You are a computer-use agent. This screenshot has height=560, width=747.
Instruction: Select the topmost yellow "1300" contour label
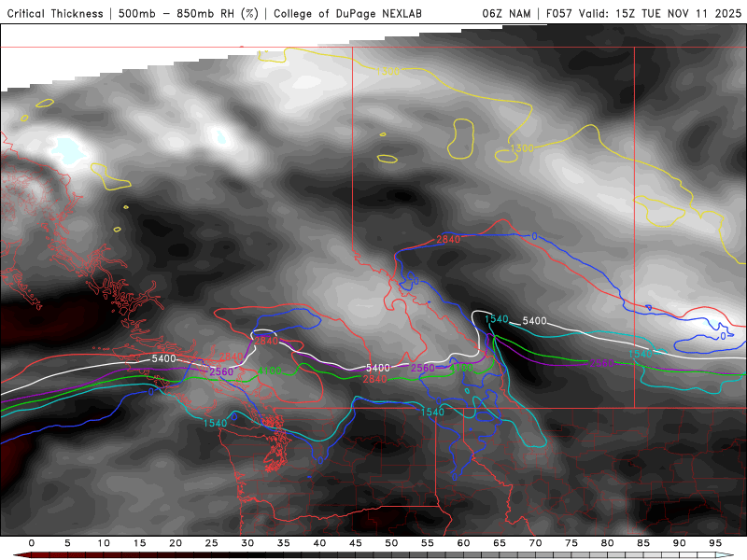click(x=388, y=72)
